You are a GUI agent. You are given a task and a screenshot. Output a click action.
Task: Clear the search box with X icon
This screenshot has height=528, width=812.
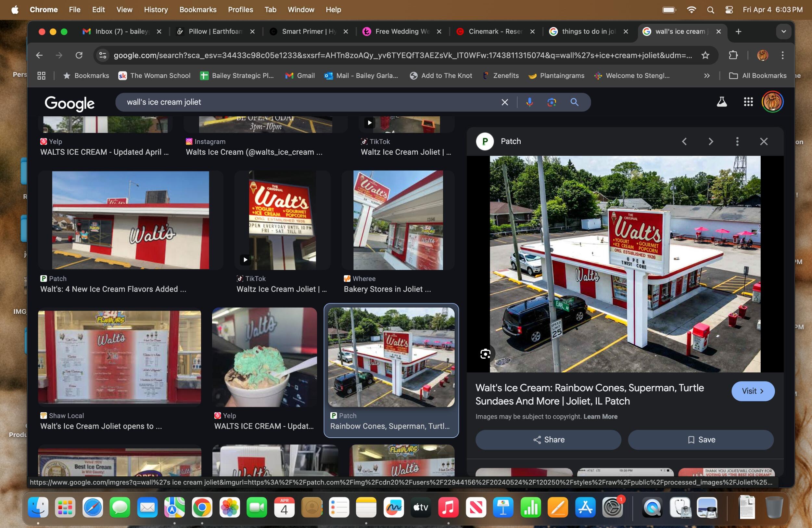tap(505, 102)
